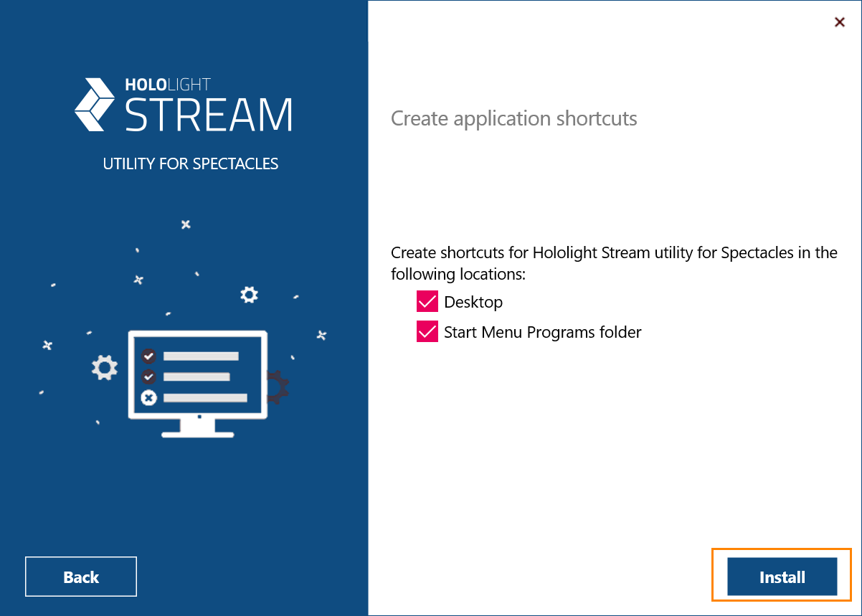Go back with the Back button
This screenshot has width=862, height=616.
(x=81, y=577)
